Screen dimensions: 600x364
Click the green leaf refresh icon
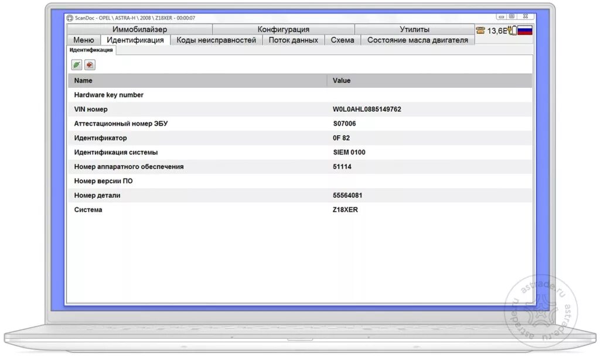point(77,64)
